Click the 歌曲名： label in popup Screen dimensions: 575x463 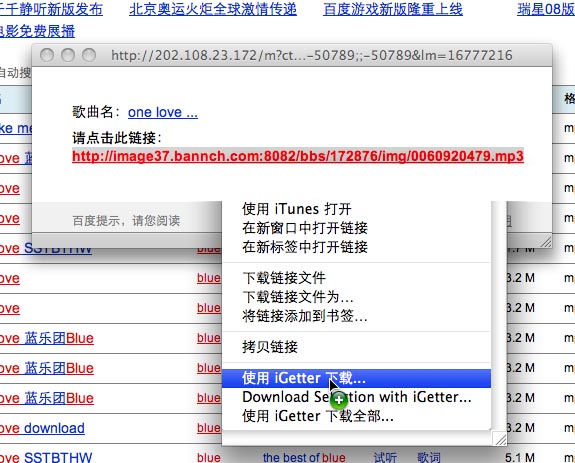pos(96,112)
